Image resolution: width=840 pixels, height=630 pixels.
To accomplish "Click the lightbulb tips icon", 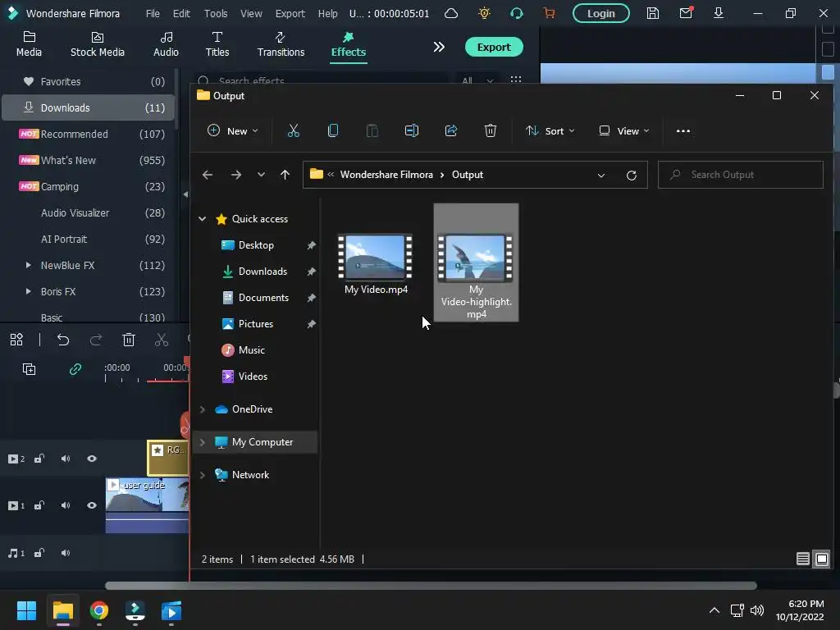I will tap(484, 13).
